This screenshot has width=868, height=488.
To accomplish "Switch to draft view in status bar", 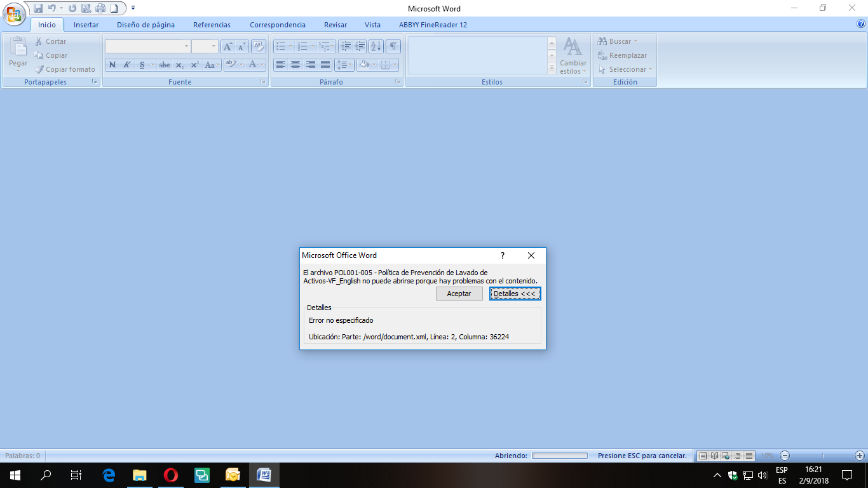I will [x=749, y=456].
